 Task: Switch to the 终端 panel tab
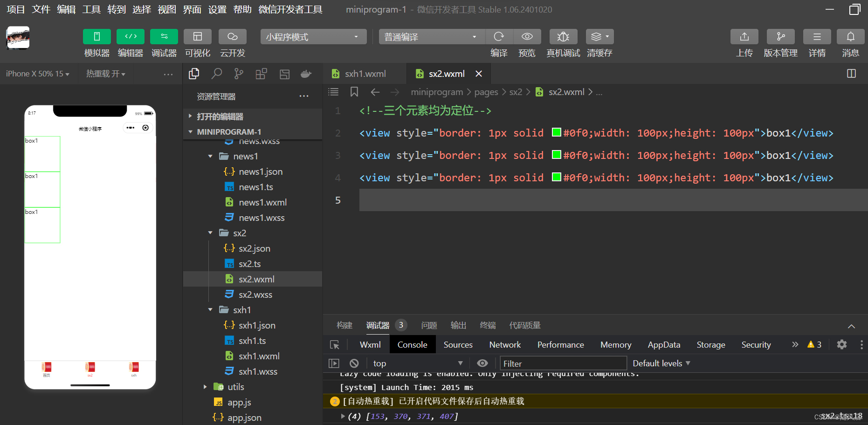click(488, 325)
